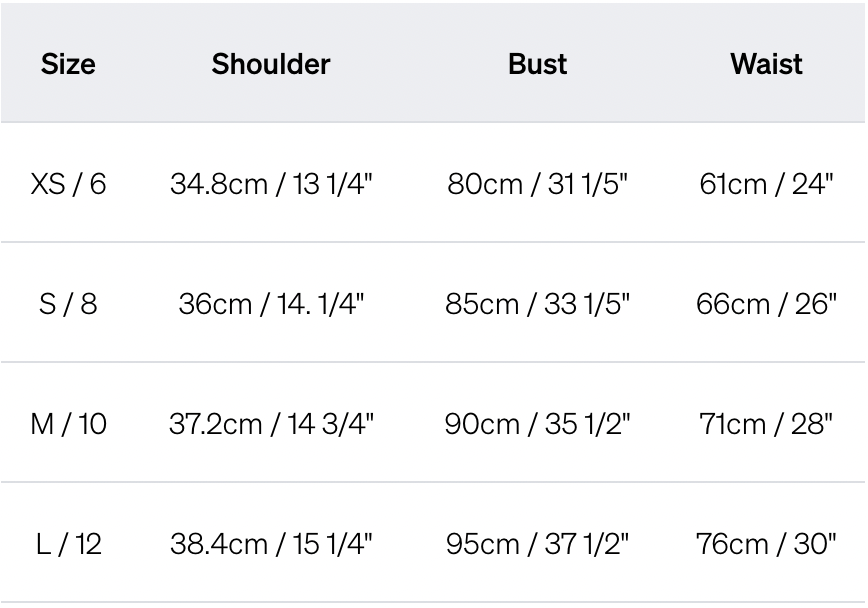This screenshot has height=608, width=868.
Task: Select the M / 10 size row
Action: [x=68, y=424]
